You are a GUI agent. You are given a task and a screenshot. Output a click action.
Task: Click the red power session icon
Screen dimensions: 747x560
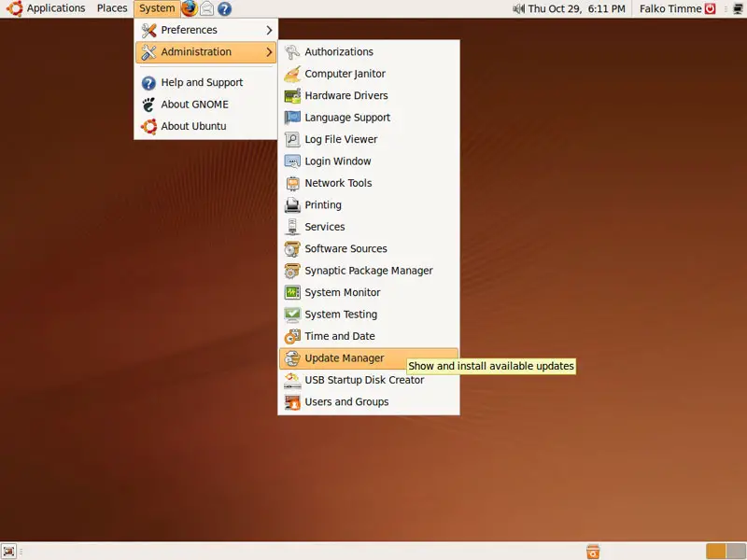click(x=711, y=8)
